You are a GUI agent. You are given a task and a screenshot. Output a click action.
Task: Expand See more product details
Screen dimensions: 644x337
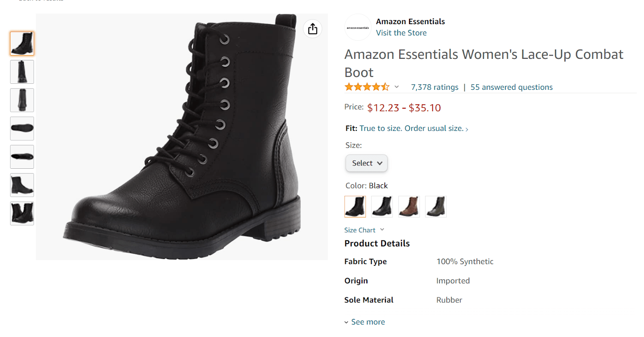coord(365,322)
